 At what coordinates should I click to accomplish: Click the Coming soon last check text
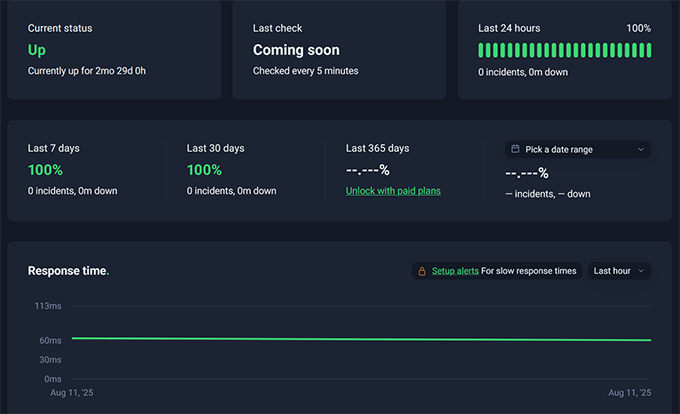296,50
